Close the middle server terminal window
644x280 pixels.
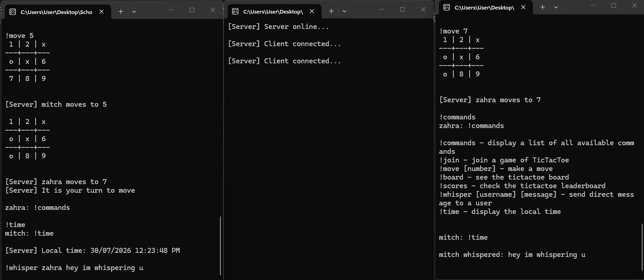point(423,9)
